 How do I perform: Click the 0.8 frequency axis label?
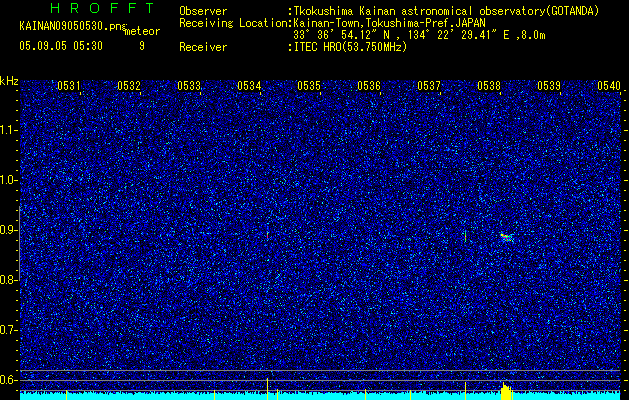click(8, 280)
